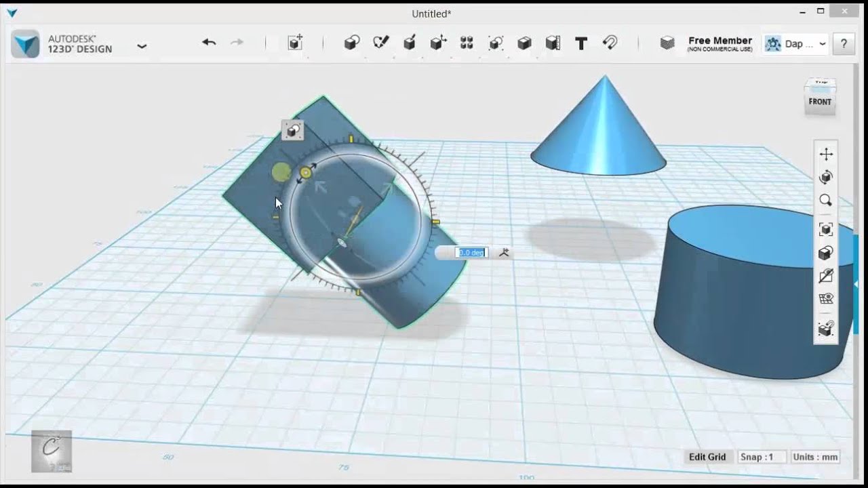Open the Modify tools menu
Viewport: 868px width, 488px height.
point(438,43)
